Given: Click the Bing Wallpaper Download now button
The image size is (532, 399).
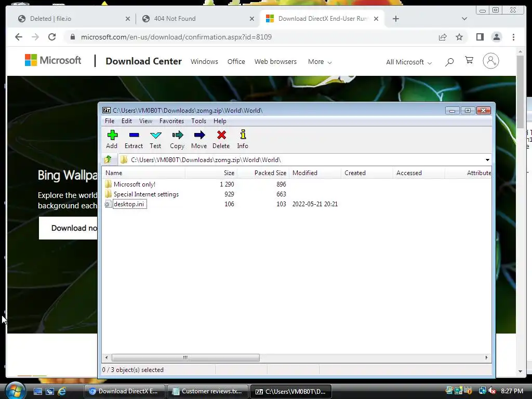Looking at the screenshot, I should point(68,228).
